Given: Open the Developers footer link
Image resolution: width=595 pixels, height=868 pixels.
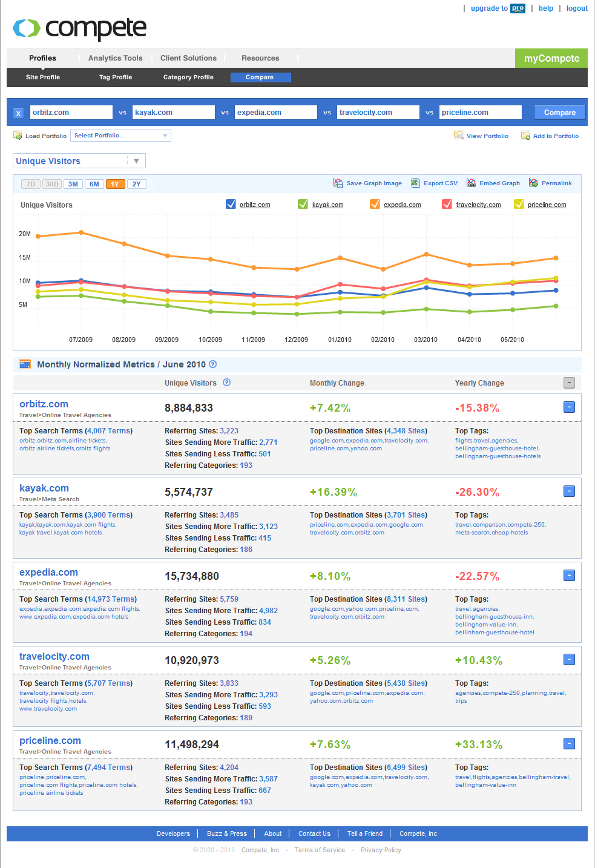Looking at the screenshot, I should (173, 833).
